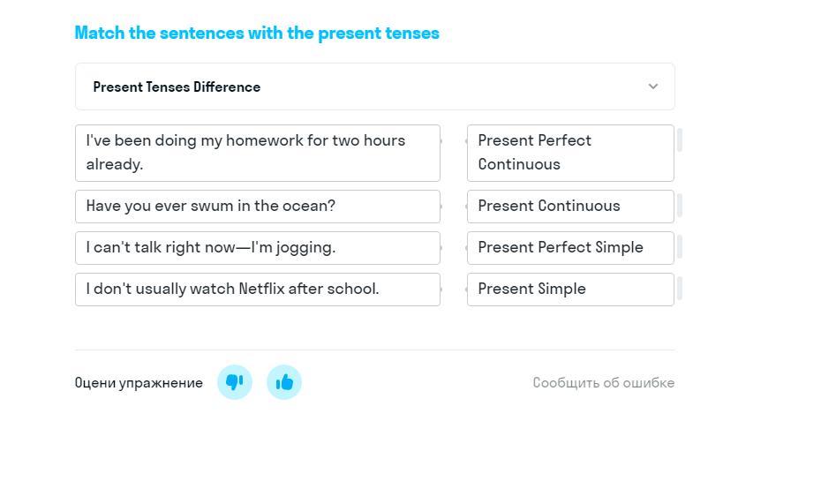Click the Сообщить об ошибке link
The image size is (836, 504).
click(x=604, y=382)
